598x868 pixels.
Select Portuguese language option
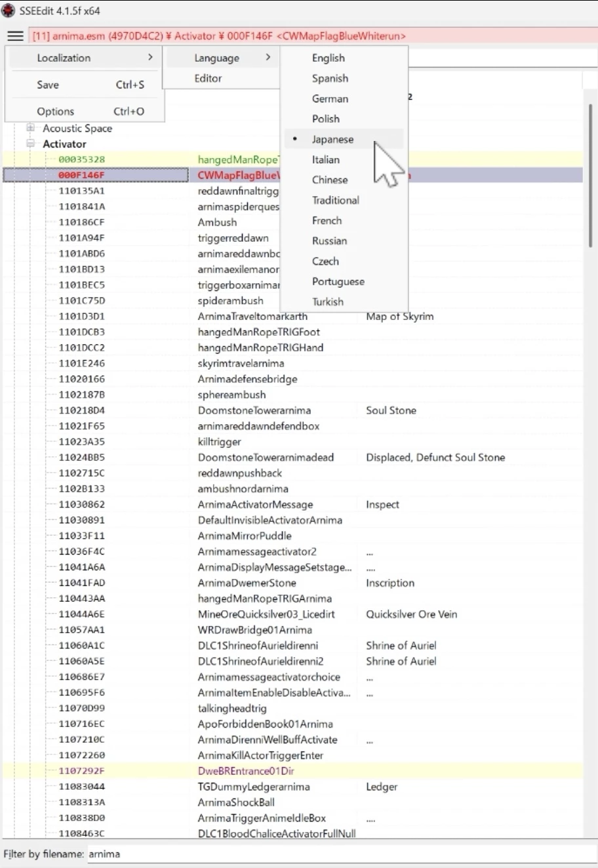point(344,281)
